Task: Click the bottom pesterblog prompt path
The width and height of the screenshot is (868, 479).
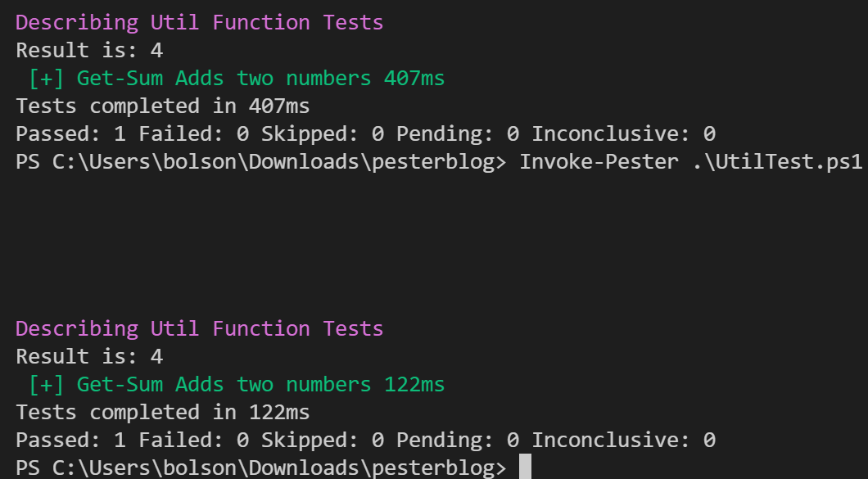Action: [x=260, y=468]
